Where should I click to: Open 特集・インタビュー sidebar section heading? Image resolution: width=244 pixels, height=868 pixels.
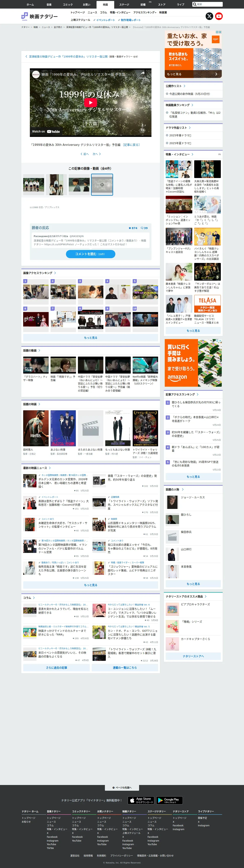click(179, 154)
